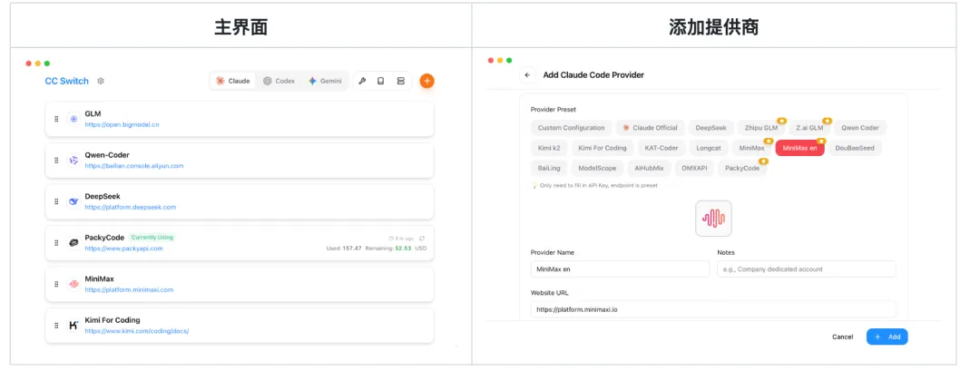Grab the drag handle of GLM row
The width and height of the screenshot is (980, 381).
pyautogui.click(x=56, y=119)
